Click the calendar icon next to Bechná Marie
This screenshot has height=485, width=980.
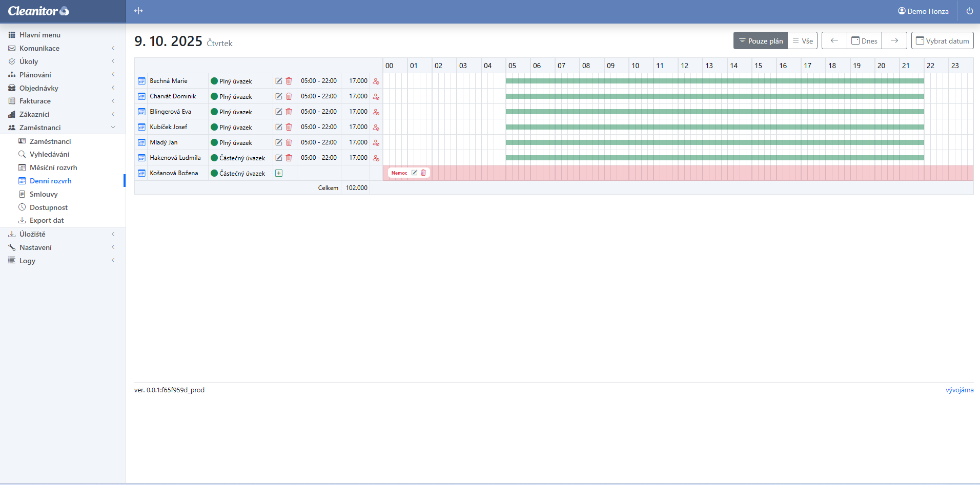tap(142, 81)
